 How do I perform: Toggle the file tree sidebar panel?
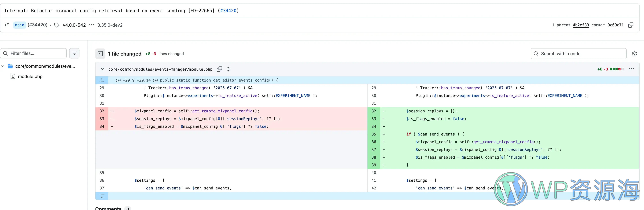click(x=100, y=54)
